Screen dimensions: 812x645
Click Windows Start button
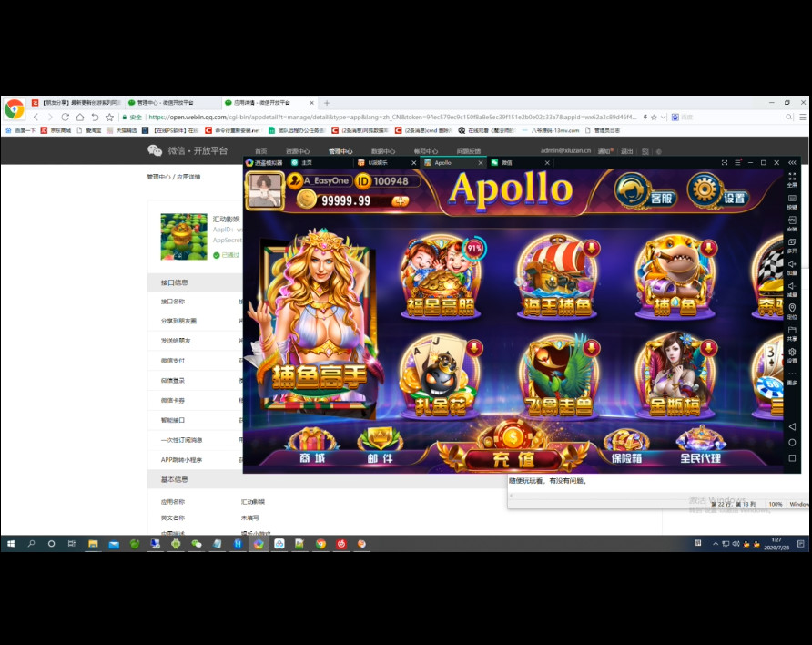(x=11, y=544)
